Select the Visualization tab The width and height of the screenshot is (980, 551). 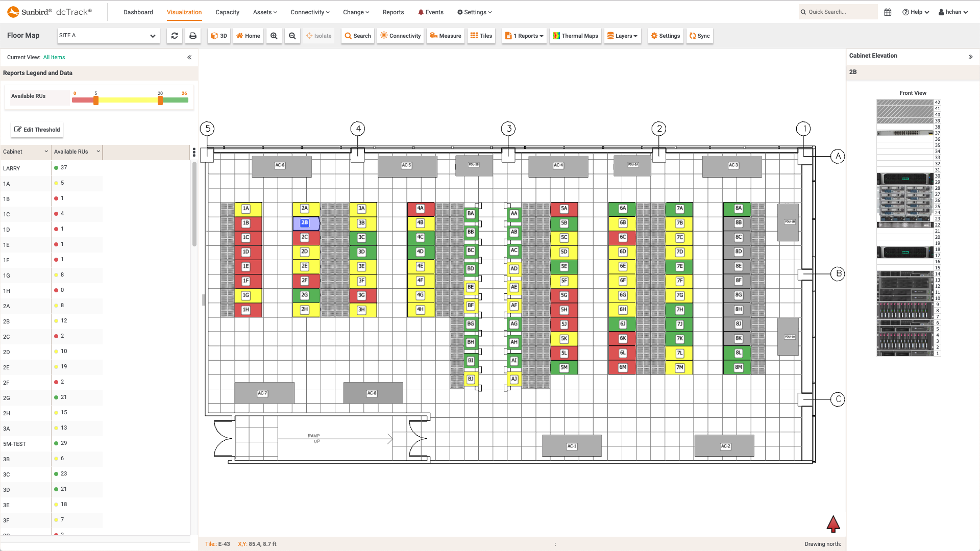pos(184,11)
